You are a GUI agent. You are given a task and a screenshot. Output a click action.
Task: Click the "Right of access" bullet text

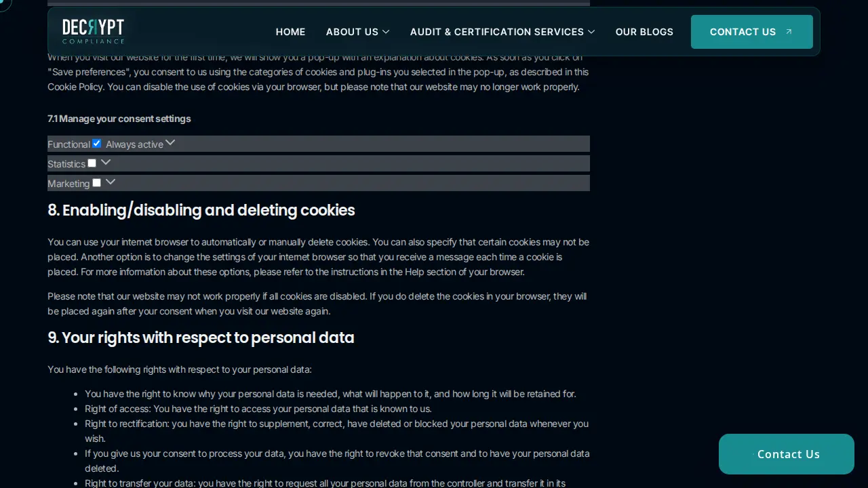click(x=258, y=409)
